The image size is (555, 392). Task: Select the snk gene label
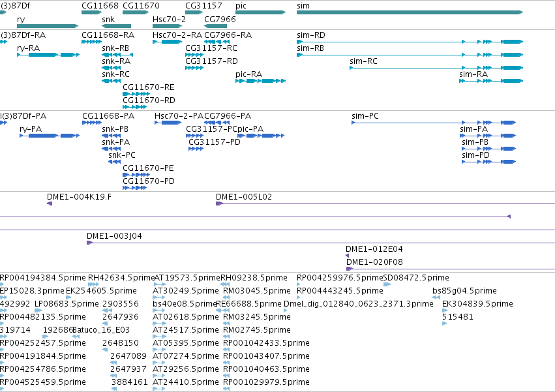tap(108, 20)
